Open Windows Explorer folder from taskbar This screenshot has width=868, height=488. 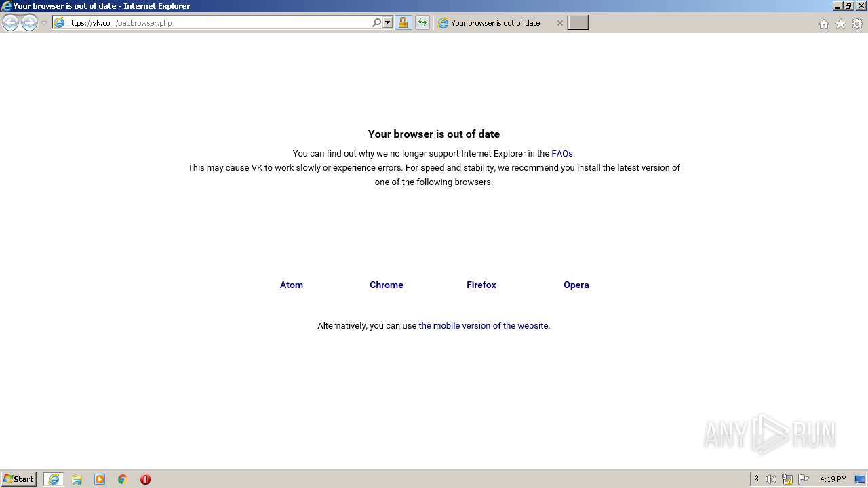77,479
